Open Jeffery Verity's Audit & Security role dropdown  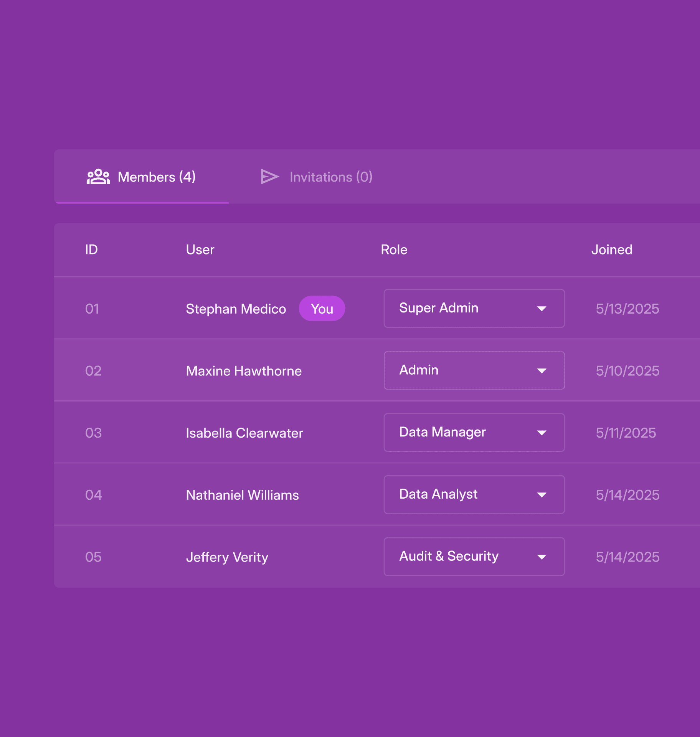pos(474,557)
